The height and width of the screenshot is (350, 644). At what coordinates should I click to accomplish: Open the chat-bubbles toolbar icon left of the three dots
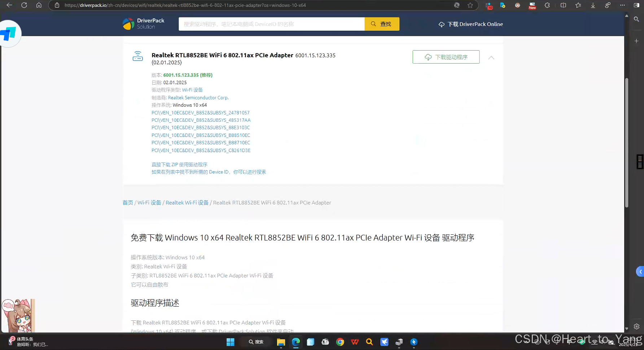pyautogui.click(x=608, y=5)
